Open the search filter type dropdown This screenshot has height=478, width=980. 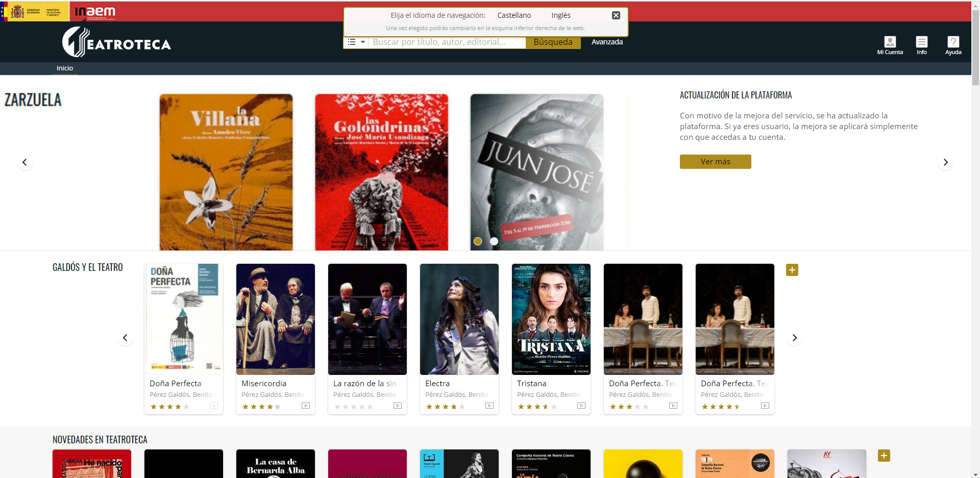click(356, 42)
